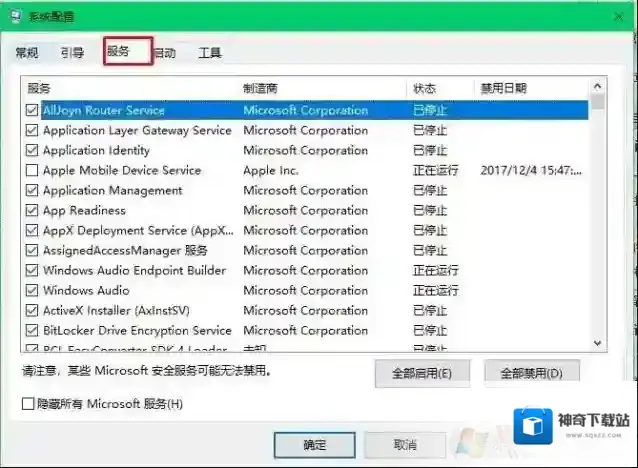Cancel the dialog with 取消
This screenshot has height=468, width=638.
[x=405, y=444]
